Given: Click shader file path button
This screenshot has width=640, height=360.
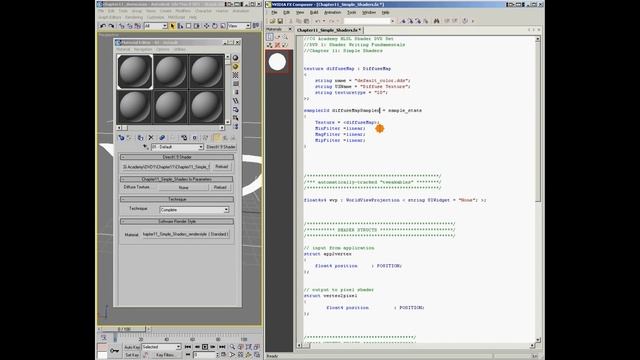Looking at the screenshot, I should point(166,167).
